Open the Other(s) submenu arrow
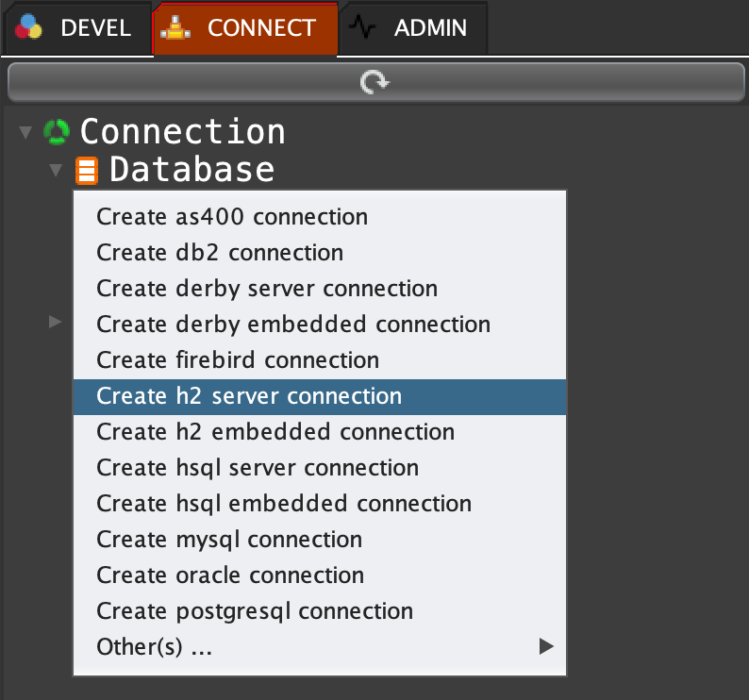 click(x=544, y=646)
